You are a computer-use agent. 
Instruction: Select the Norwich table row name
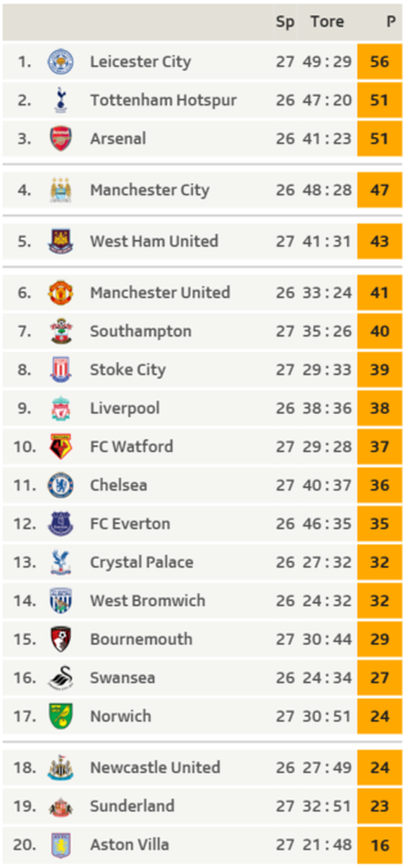120,717
